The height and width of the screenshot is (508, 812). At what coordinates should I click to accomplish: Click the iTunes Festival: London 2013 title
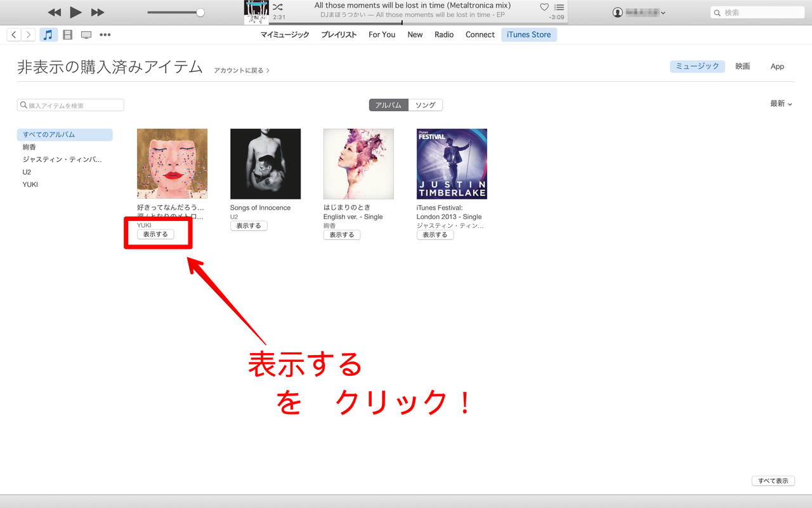[x=449, y=212]
